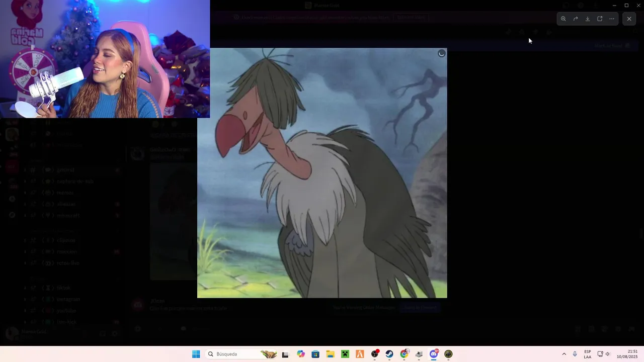Image resolution: width=644 pixels, height=362 pixels.
Task: Switch to Google Chrome in the taskbar
Action: [x=404, y=354]
